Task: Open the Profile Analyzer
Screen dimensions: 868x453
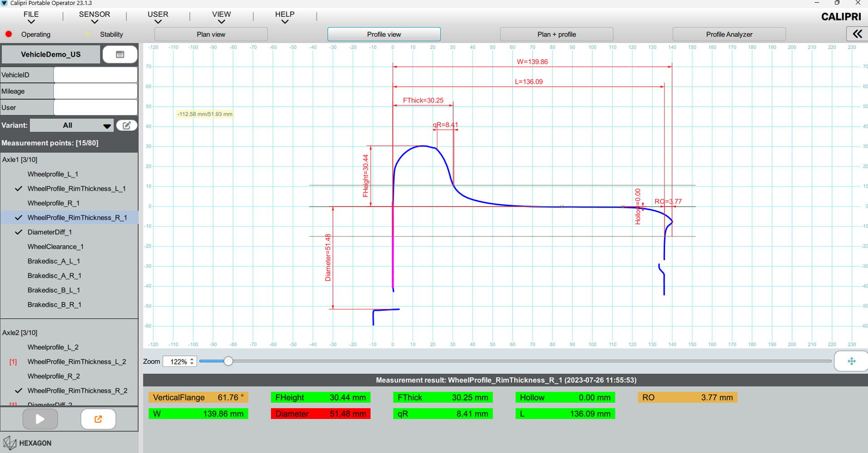Action: tap(729, 34)
